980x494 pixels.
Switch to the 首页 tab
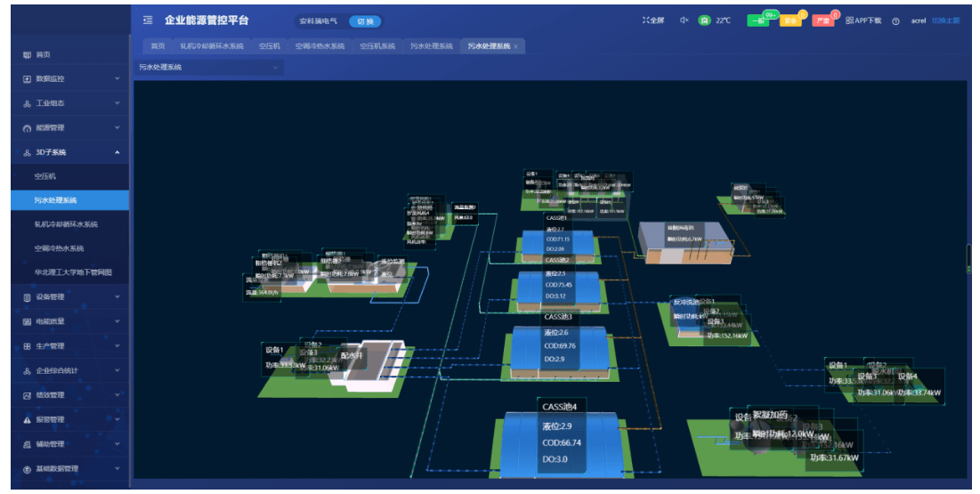158,46
